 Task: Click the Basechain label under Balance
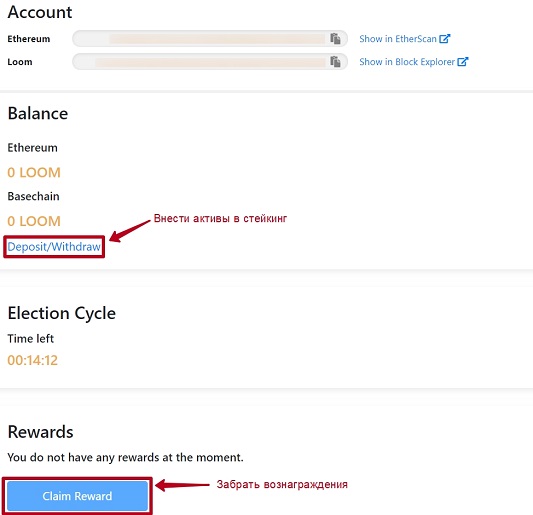pos(33,196)
